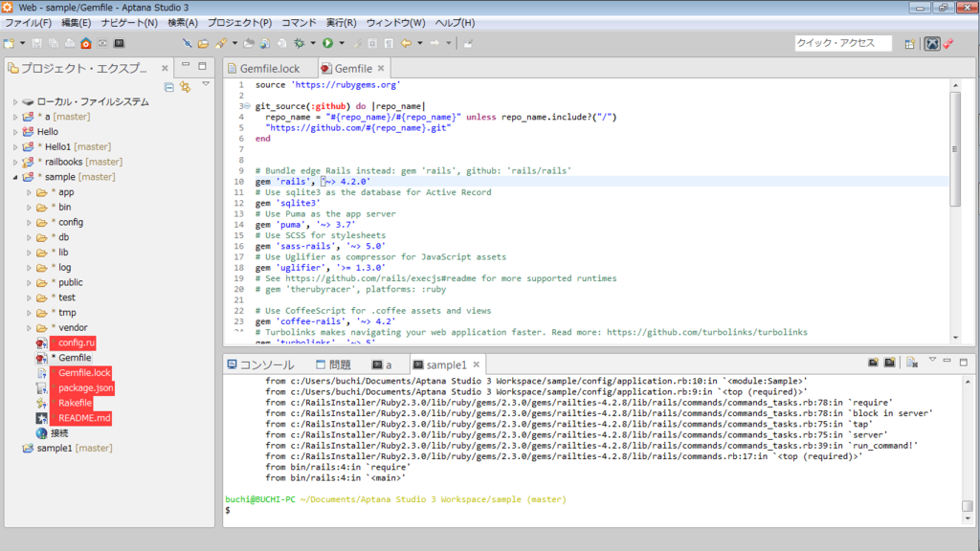Open the プロジェクト(P) menu
The image size is (980, 551).
click(239, 23)
